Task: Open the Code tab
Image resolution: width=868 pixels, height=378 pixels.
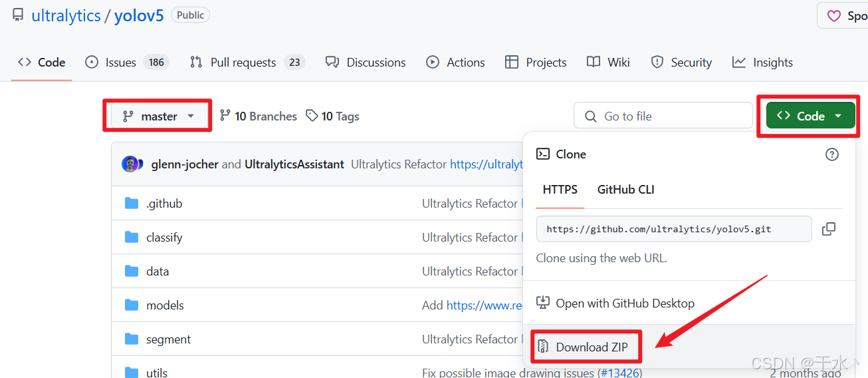Action: pyautogui.click(x=42, y=62)
